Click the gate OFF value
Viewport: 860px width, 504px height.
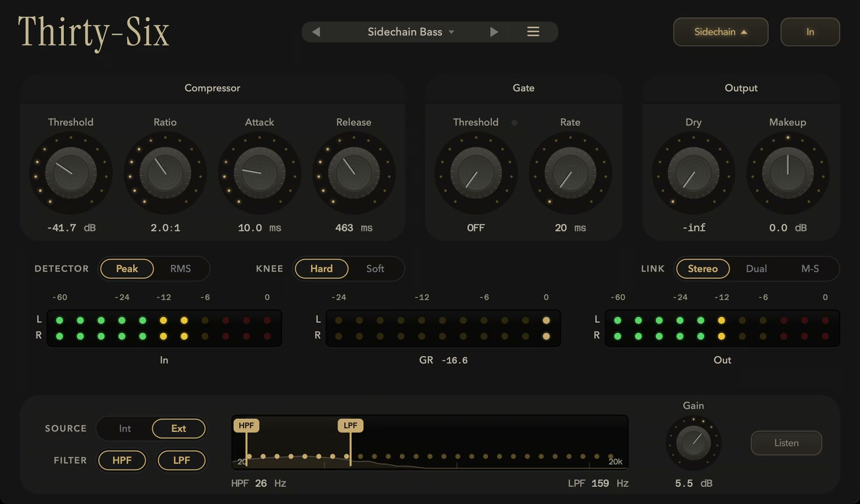coord(476,228)
